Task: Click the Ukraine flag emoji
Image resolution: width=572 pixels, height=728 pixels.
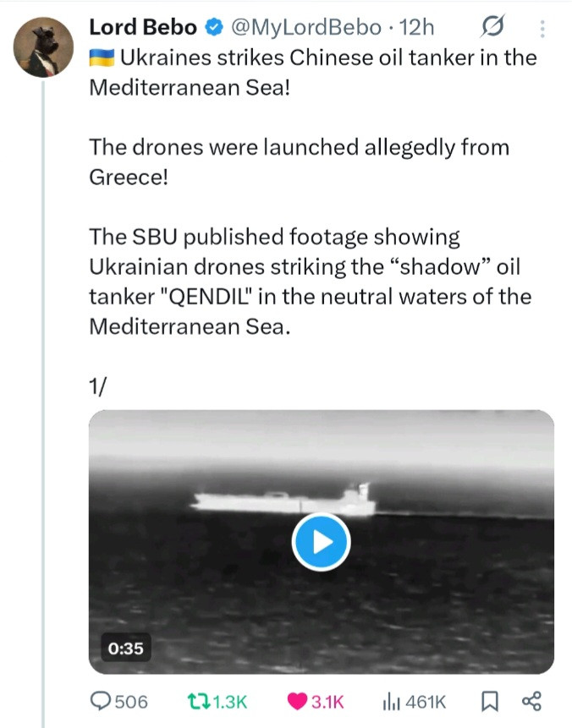Action: click(102, 58)
